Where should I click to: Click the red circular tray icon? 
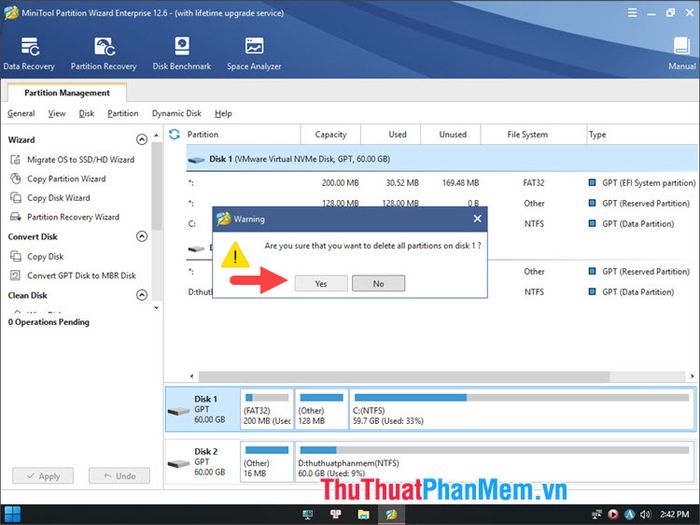coord(613,514)
